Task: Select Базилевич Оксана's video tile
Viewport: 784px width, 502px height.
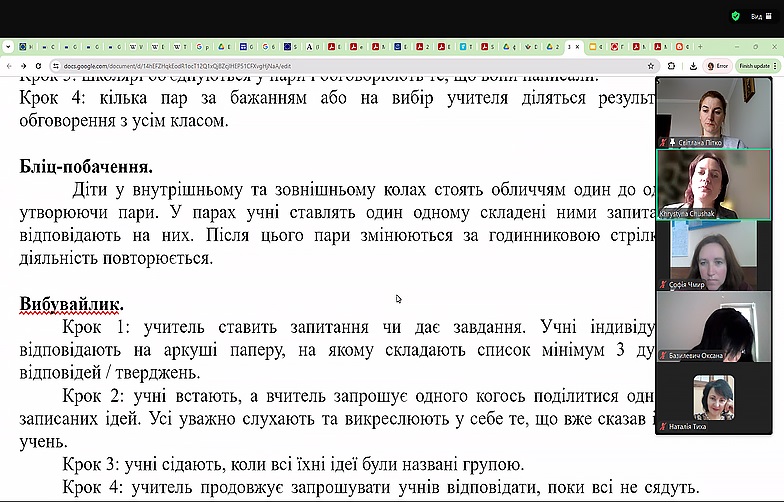Action: 712,326
